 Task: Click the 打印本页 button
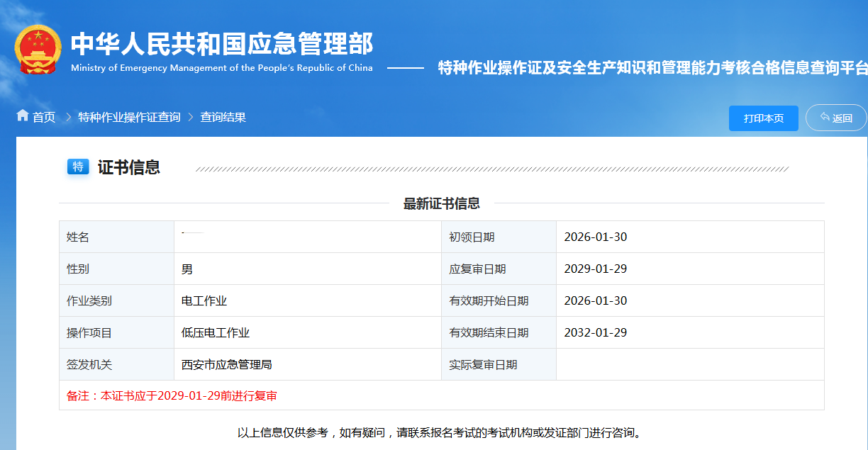pyautogui.click(x=763, y=118)
